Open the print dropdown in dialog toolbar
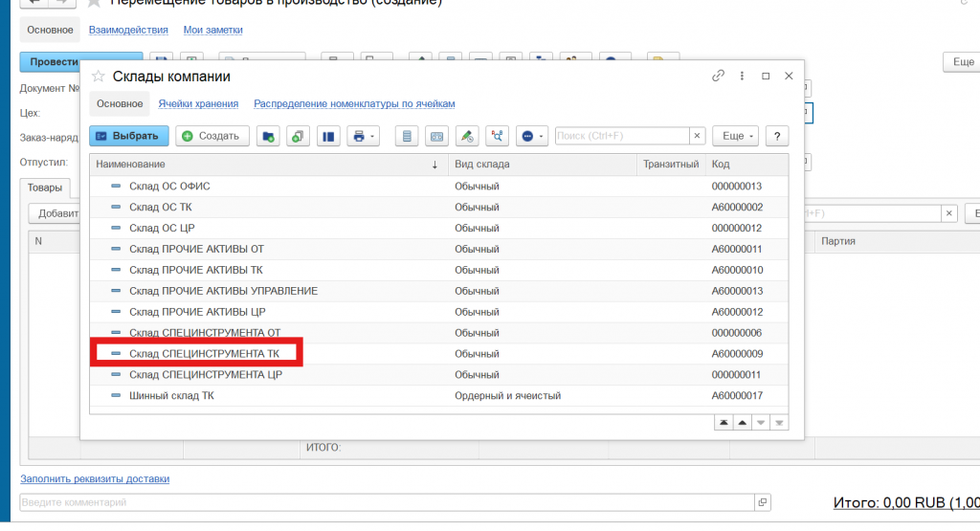The width and height of the screenshot is (980, 531). pos(365,136)
